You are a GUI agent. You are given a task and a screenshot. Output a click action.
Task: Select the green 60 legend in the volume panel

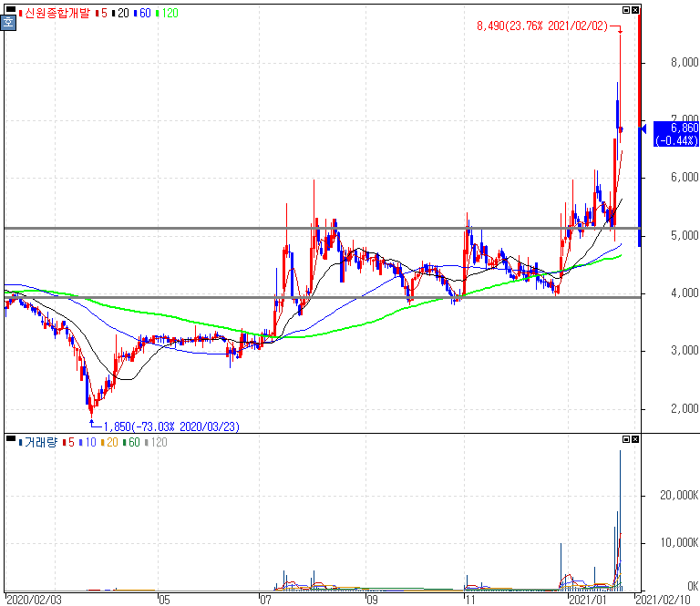point(131,443)
